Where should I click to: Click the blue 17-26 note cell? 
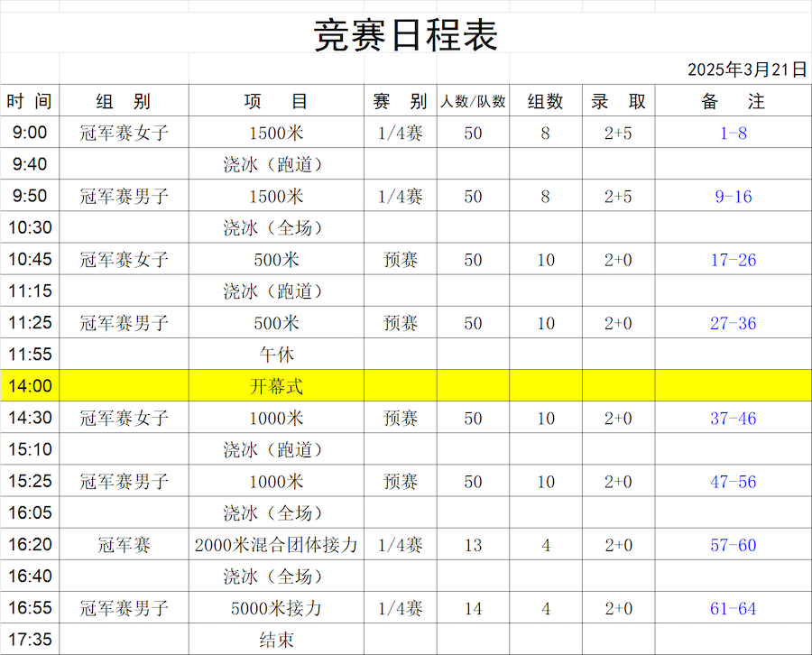click(x=733, y=260)
